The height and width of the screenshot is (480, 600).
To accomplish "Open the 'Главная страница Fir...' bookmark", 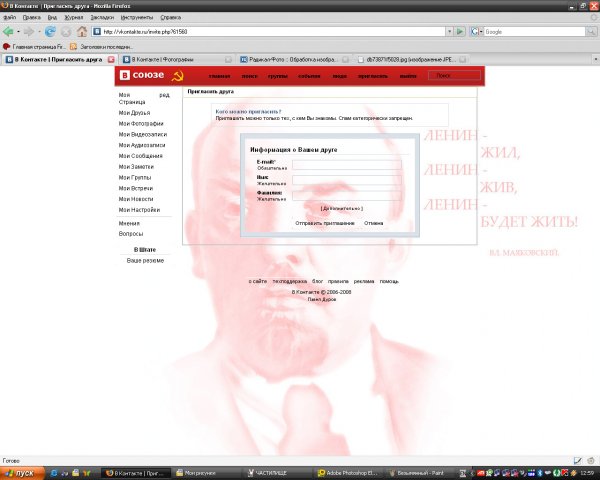I will pos(34,47).
